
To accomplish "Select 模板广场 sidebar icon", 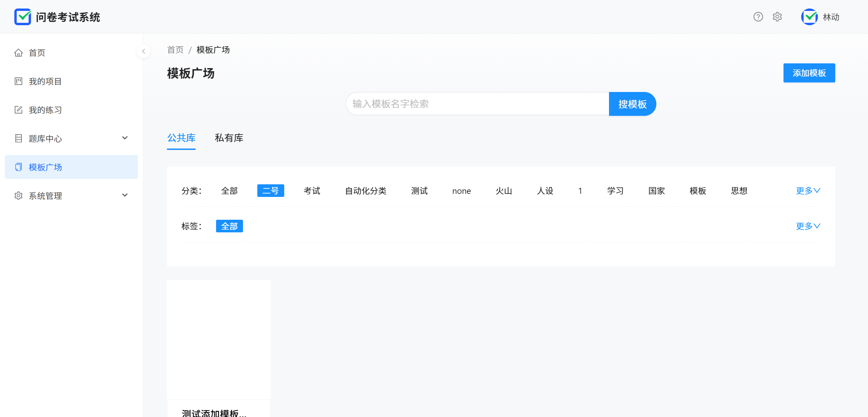I will coord(18,167).
